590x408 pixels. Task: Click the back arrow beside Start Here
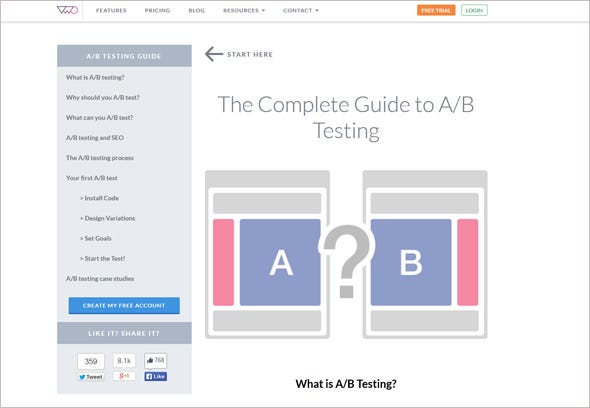point(214,54)
